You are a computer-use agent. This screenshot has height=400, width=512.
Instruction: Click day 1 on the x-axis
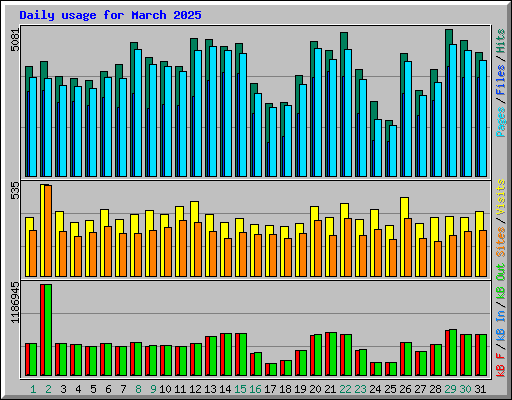[x=33, y=389]
